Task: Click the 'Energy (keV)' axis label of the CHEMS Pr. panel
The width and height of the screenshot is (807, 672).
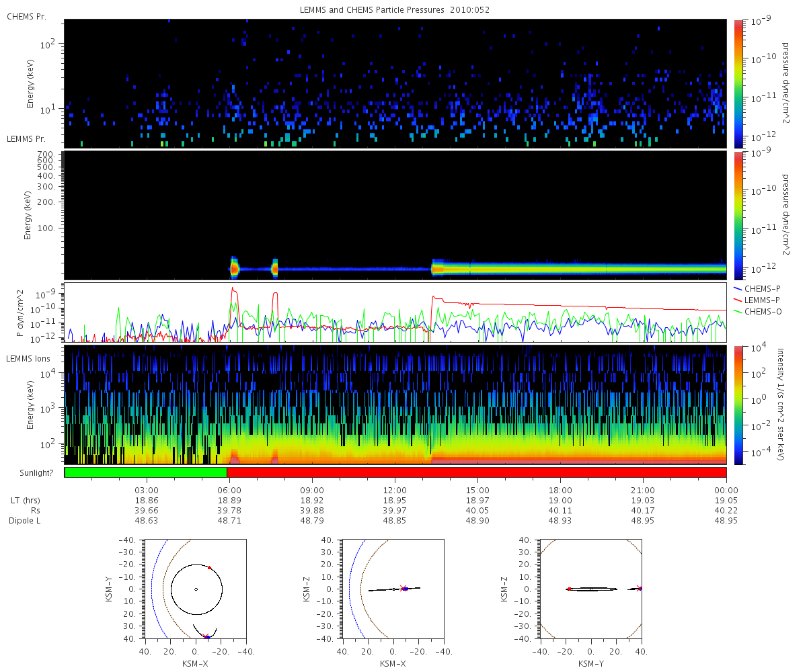Action: (x=30, y=83)
